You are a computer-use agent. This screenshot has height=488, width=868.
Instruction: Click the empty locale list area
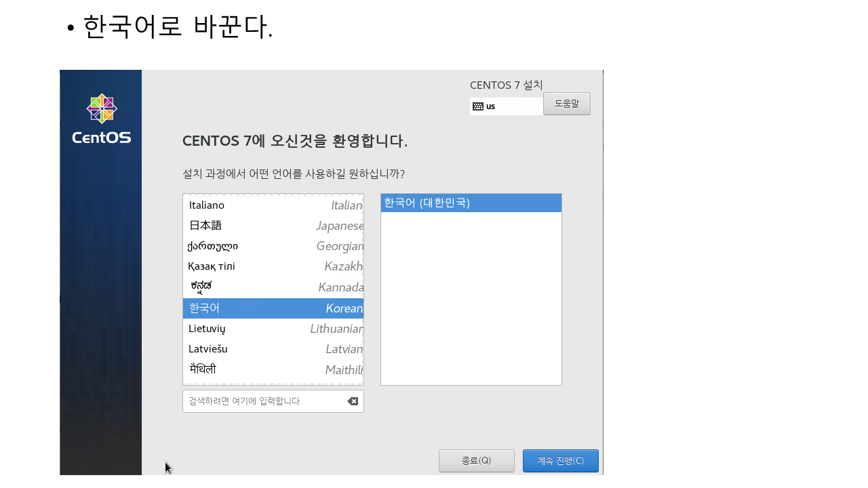coord(471,298)
